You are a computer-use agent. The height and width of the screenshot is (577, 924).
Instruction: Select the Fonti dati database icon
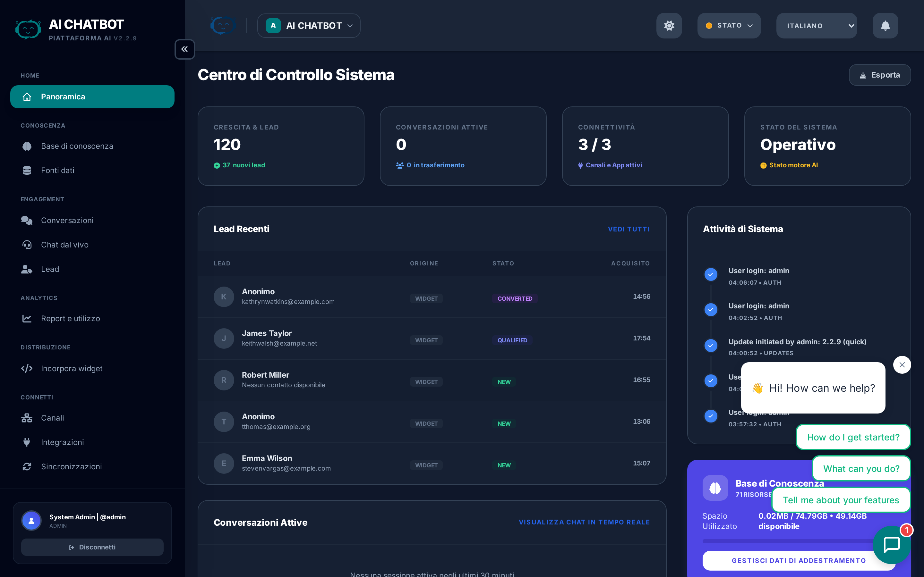pyautogui.click(x=27, y=170)
